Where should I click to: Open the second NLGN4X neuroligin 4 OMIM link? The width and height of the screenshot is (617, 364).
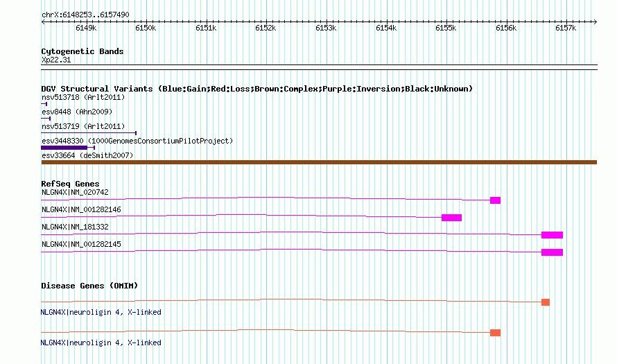tap(101, 343)
